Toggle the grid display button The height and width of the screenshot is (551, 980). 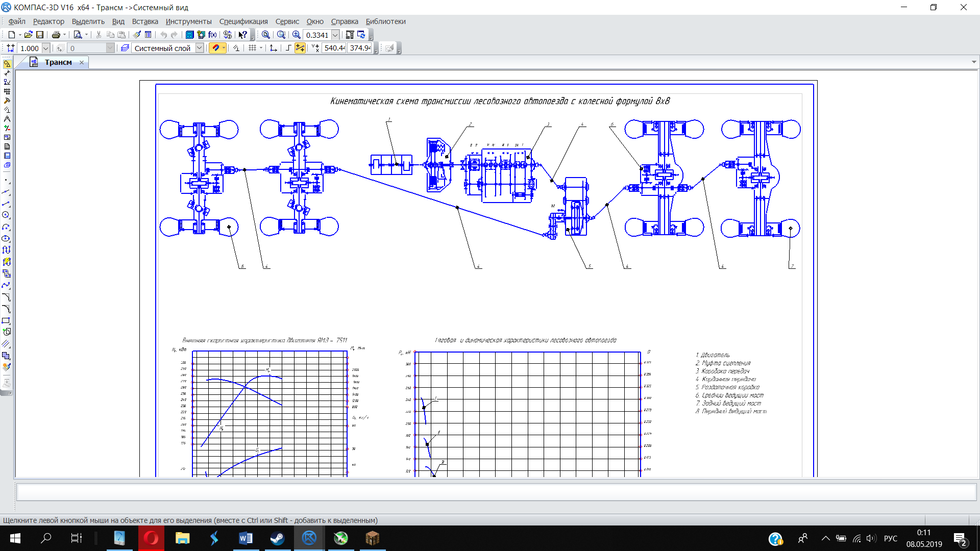click(252, 48)
